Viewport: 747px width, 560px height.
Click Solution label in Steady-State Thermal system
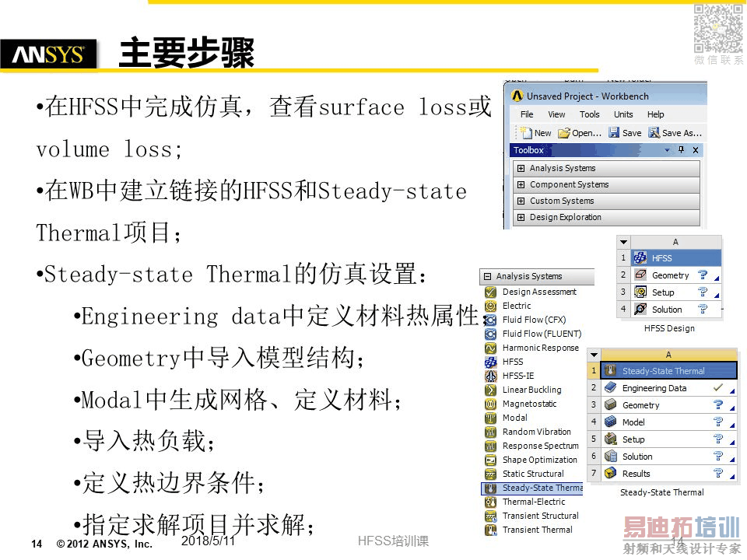pos(637,457)
